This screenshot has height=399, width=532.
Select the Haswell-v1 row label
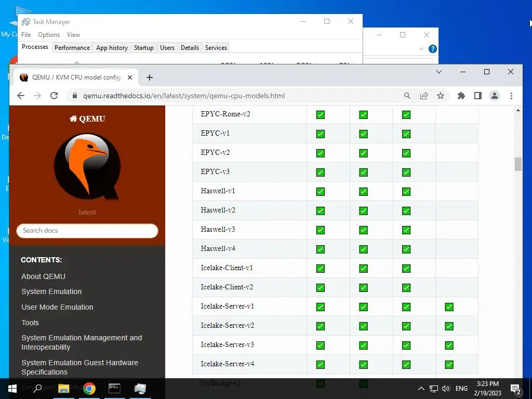click(x=218, y=191)
